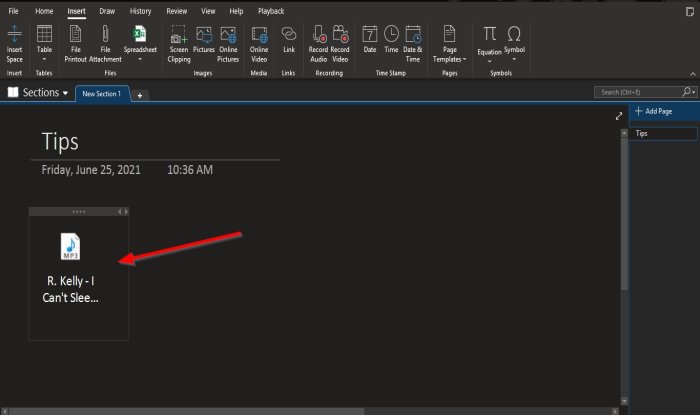Screen dimensions: 700x415
Task: Click the 10:36 AM timestamp
Action: tap(190, 170)
